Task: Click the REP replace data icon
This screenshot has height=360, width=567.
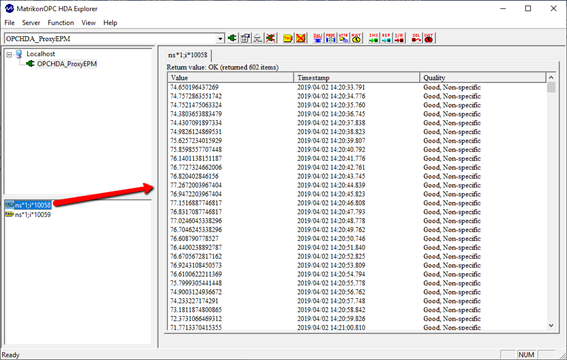Action: pyautogui.click(x=386, y=38)
